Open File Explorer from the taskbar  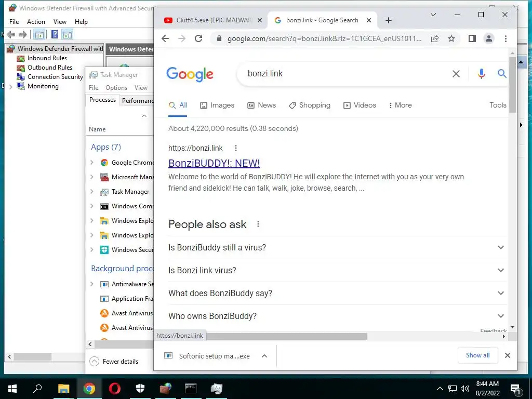[x=63, y=389]
